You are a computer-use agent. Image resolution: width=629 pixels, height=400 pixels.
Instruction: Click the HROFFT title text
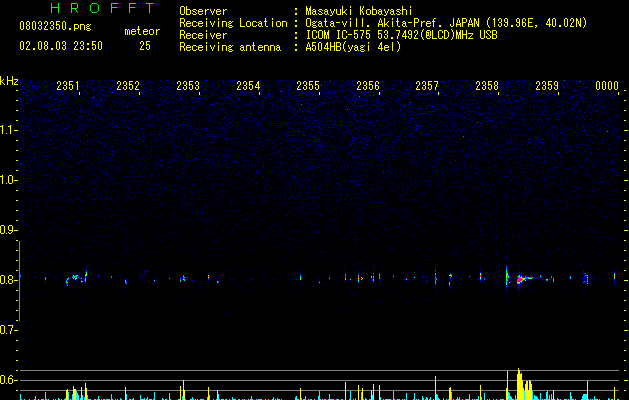pos(102,8)
